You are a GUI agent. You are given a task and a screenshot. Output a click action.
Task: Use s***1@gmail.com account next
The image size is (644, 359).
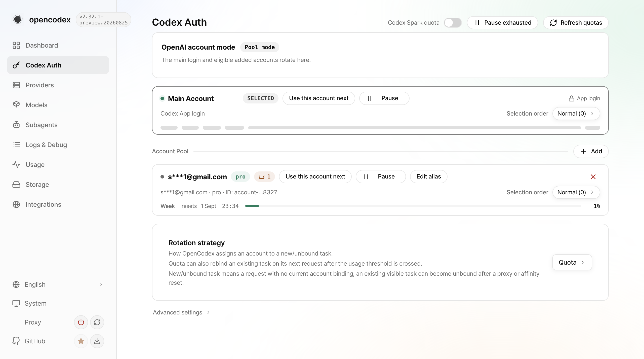click(315, 176)
